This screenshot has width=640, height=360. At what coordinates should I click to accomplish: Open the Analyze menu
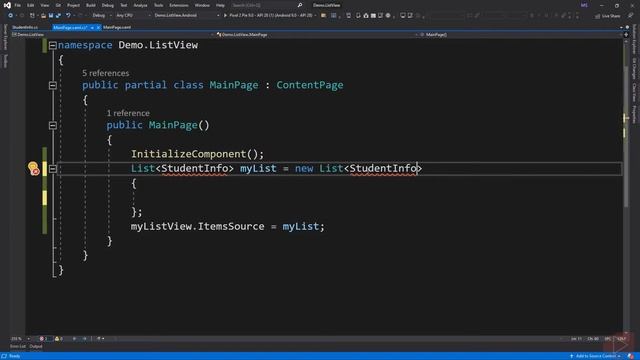[140, 5]
